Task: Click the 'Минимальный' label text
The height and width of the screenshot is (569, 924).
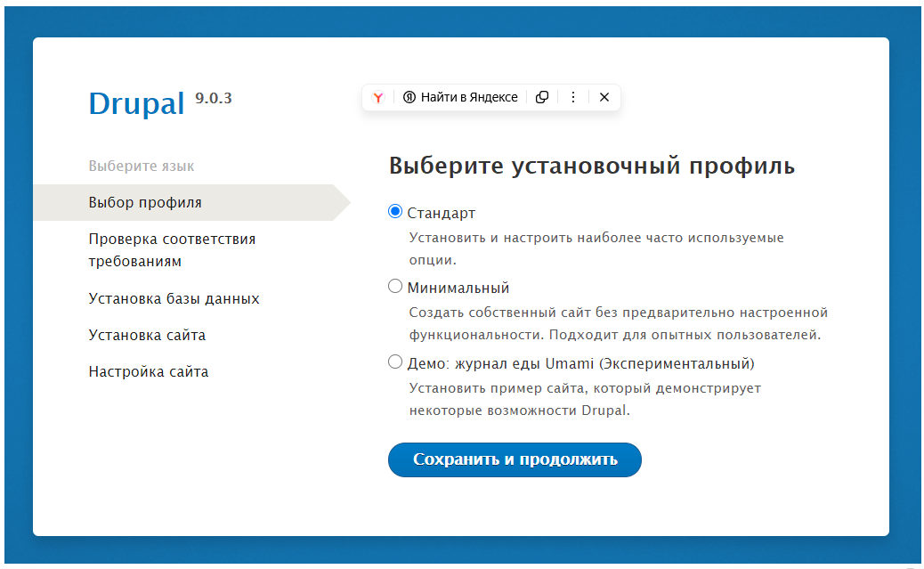Action: click(x=458, y=288)
